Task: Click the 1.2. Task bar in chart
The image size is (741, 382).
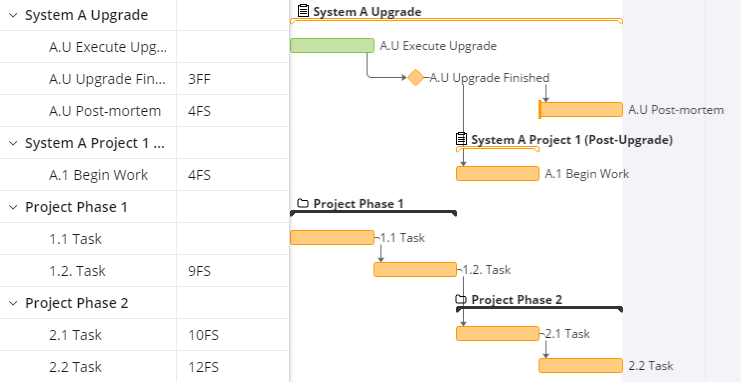Action: tap(415, 269)
